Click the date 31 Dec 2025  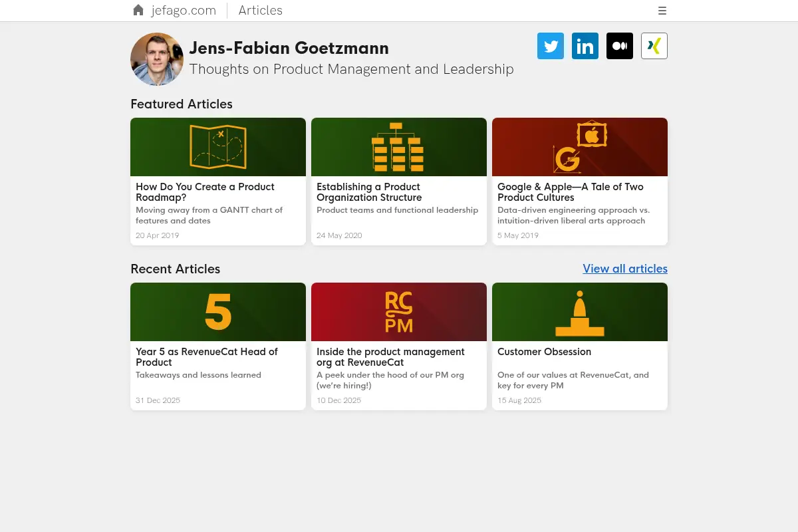(x=158, y=400)
